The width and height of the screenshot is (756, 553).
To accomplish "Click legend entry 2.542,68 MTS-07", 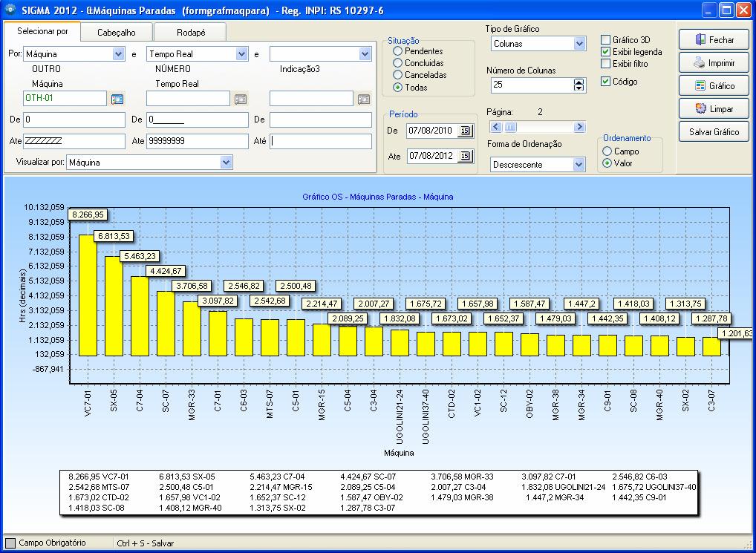I will (99, 487).
